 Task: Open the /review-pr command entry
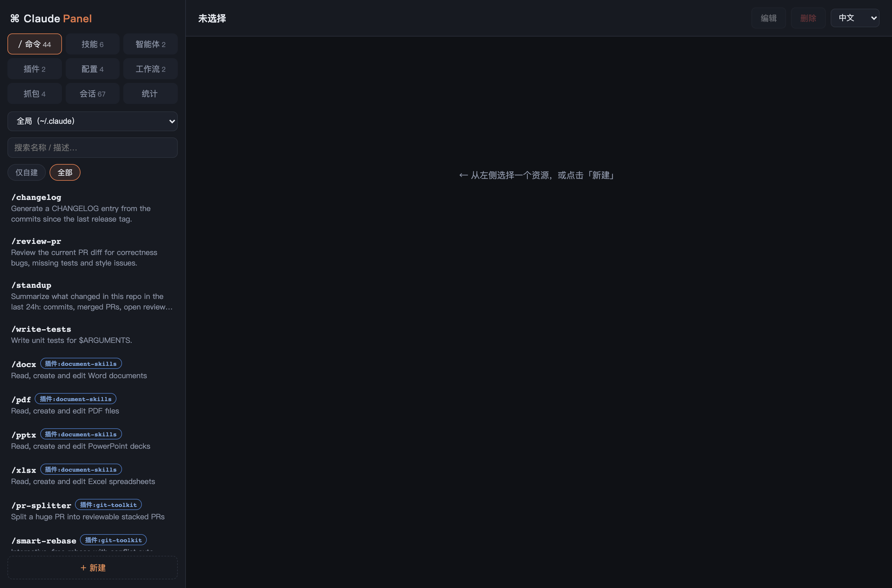tap(92, 252)
